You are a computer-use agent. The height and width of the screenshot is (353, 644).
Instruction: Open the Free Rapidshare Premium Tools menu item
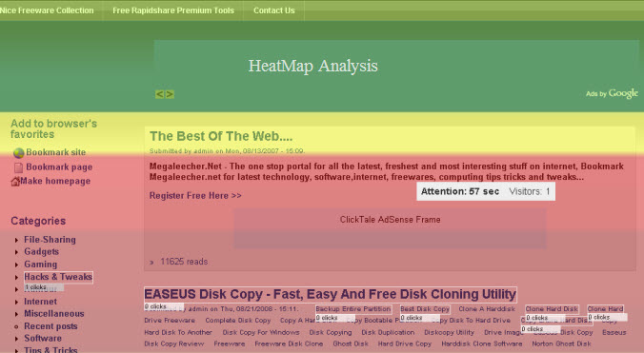173,10
